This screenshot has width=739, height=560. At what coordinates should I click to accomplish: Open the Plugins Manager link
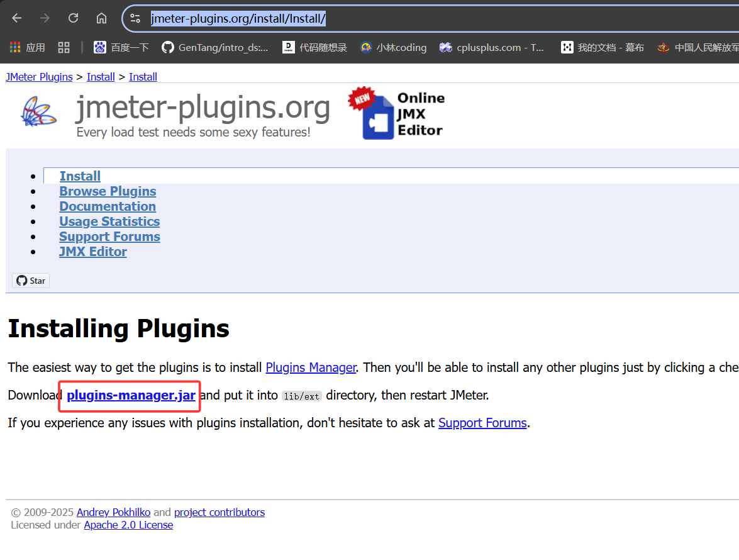(x=311, y=367)
